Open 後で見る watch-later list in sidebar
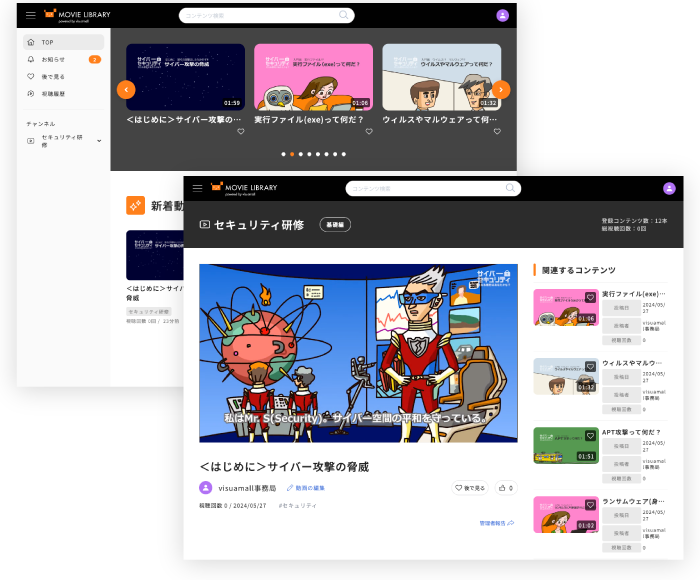This screenshot has height=580, width=700. click(x=63, y=77)
